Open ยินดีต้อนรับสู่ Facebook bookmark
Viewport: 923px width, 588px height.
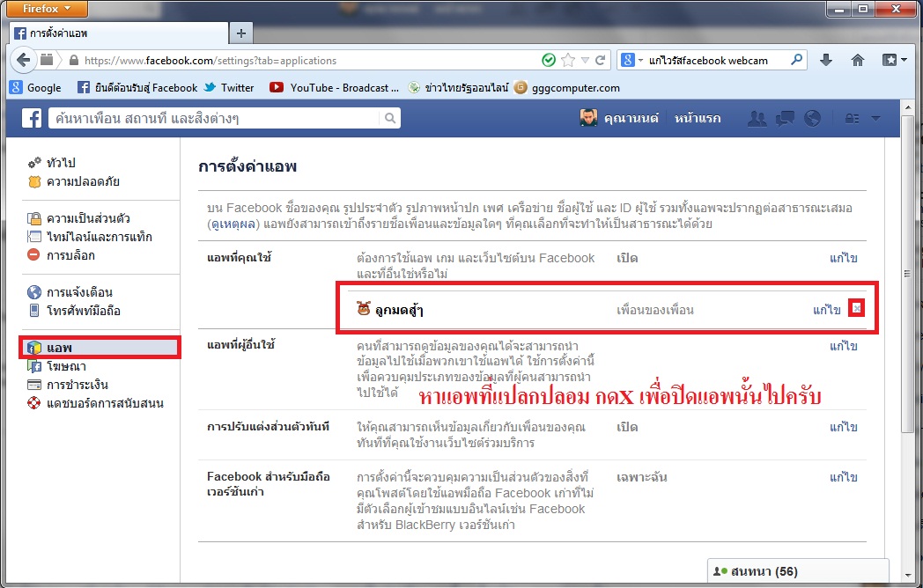click(x=137, y=88)
